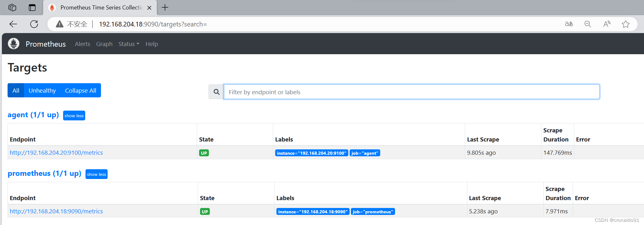Click the Last Scrape header in agent table

pos(483,139)
